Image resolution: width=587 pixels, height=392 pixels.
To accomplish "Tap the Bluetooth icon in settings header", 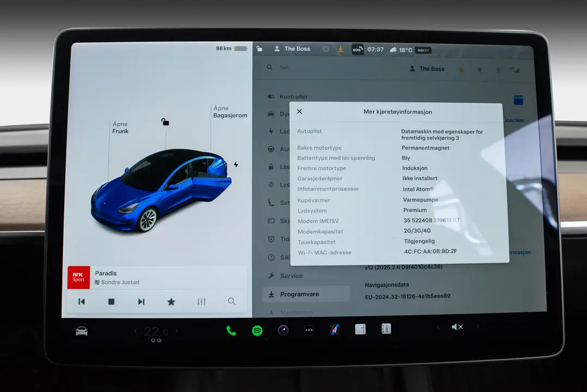I will 498,70.
